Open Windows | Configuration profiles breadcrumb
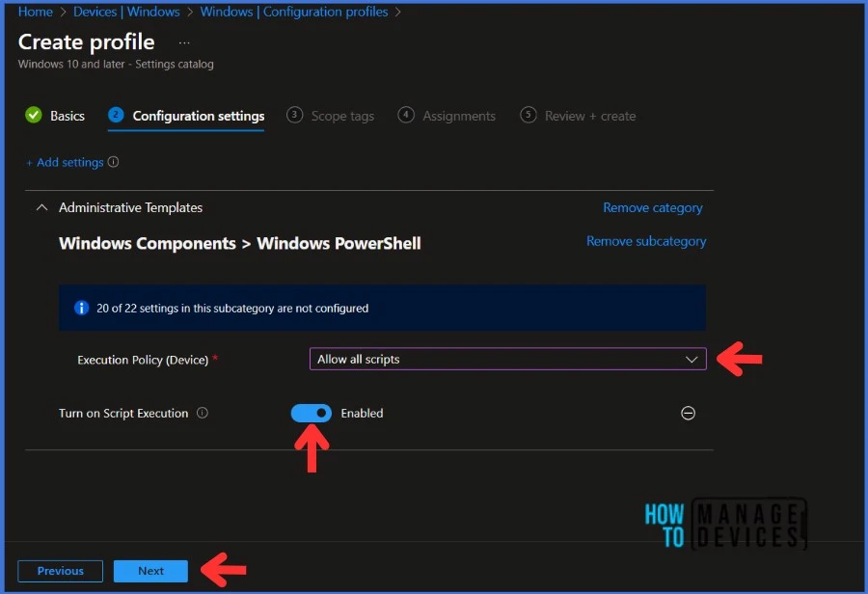This screenshot has height=594, width=868. coord(294,12)
